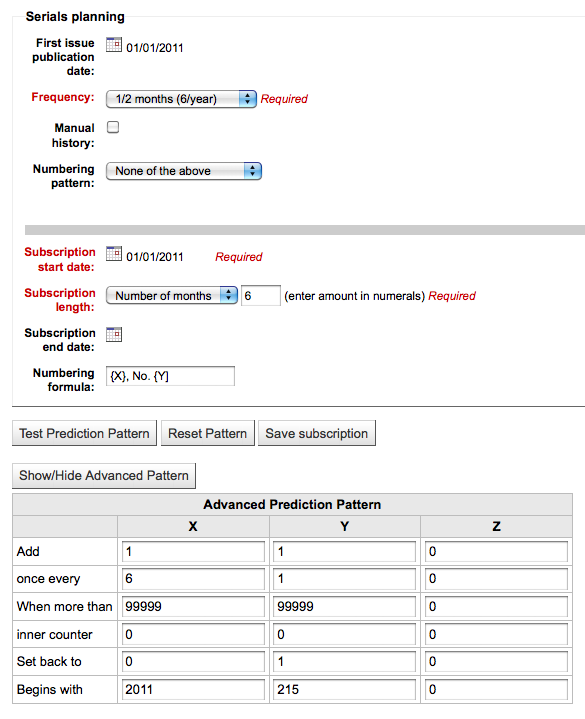This screenshot has width=585, height=719.
Task: Expand the Numbering pattern dropdown
Action: pos(184,171)
